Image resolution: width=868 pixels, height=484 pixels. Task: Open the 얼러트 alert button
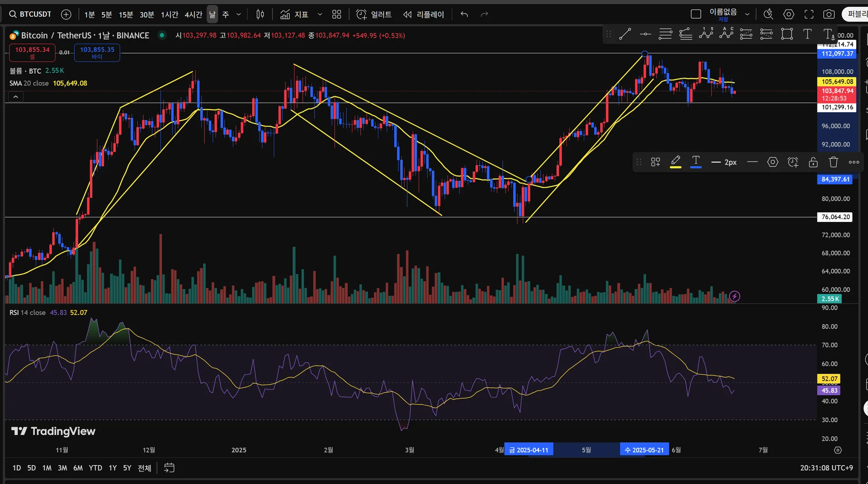point(374,14)
